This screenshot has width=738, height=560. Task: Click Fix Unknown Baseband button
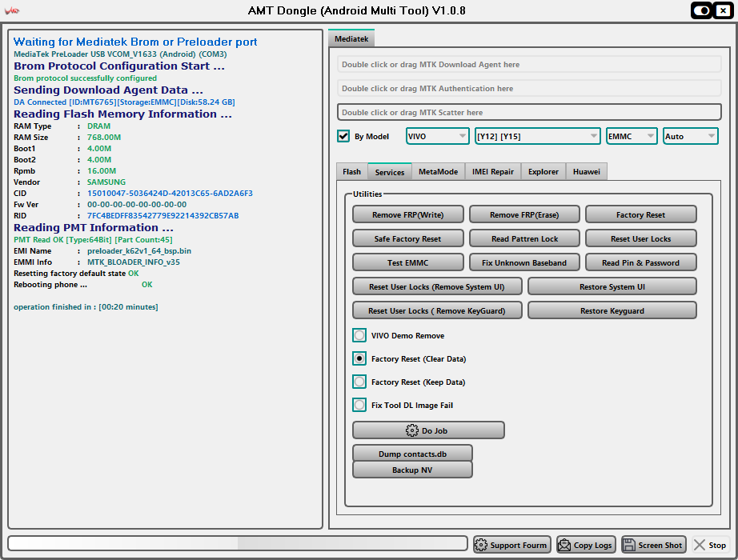pos(524,262)
